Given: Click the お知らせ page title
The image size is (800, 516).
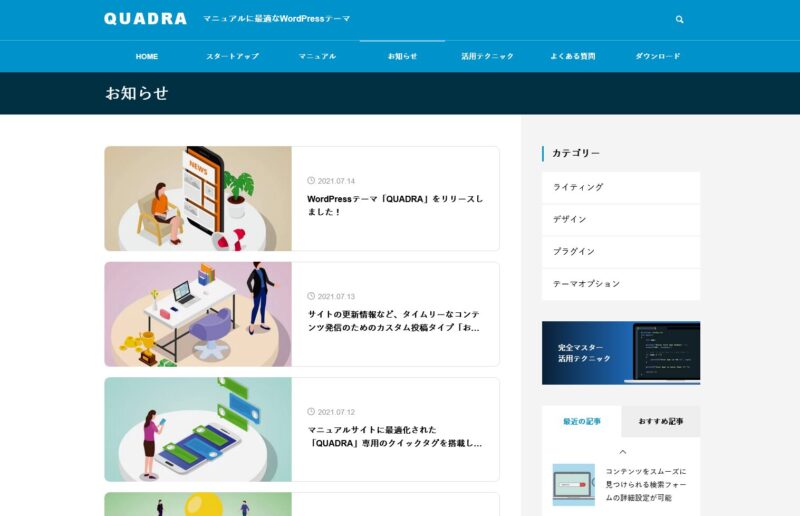Looking at the screenshot, I should 137,93.
